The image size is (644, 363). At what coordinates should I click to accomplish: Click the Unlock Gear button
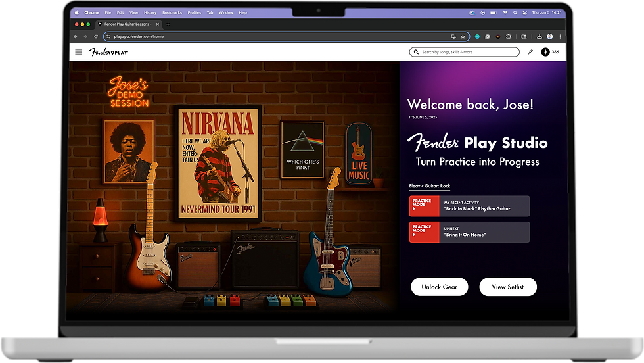[440, 287]
